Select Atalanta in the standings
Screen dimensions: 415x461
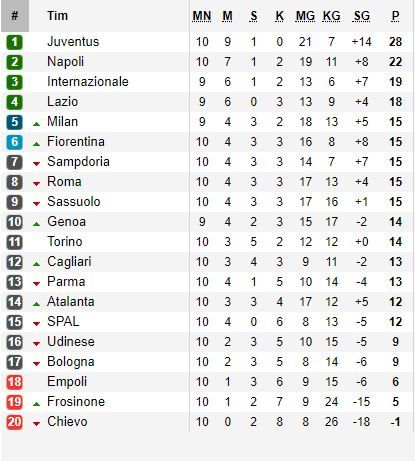coord(71,302)
